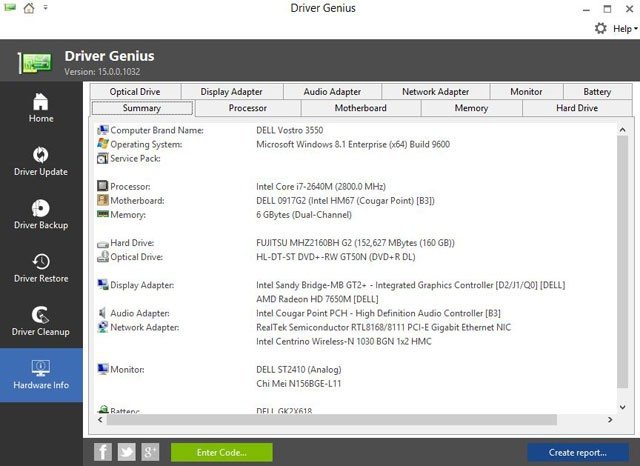Click the vertical scrollbar down arrow
Viewport: 640px width, 466px height.
pyautogui.click(x=622, y=407)
